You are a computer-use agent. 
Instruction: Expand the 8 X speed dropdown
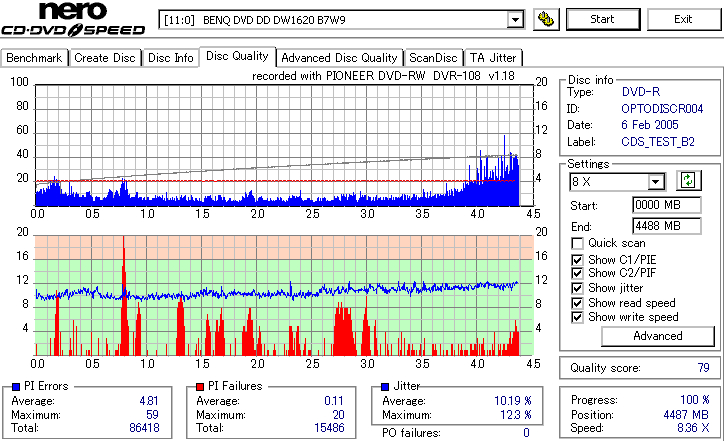[x=655, y=182]
